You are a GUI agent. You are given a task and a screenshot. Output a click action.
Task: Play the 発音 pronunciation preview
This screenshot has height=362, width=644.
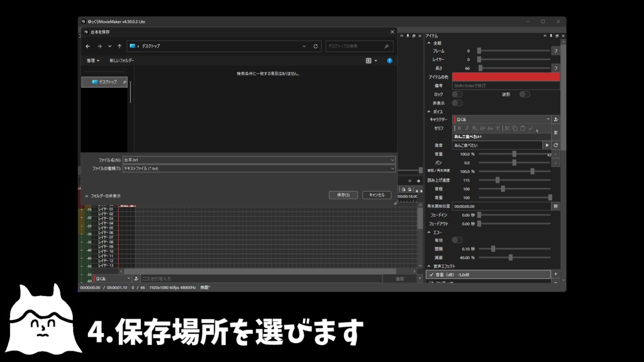[547, 145]
